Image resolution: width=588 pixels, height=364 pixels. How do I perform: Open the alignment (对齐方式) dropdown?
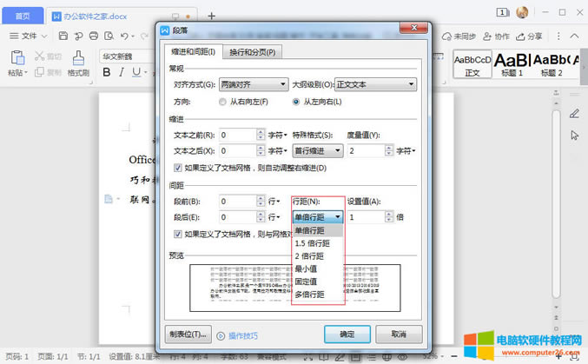[254, 84]
